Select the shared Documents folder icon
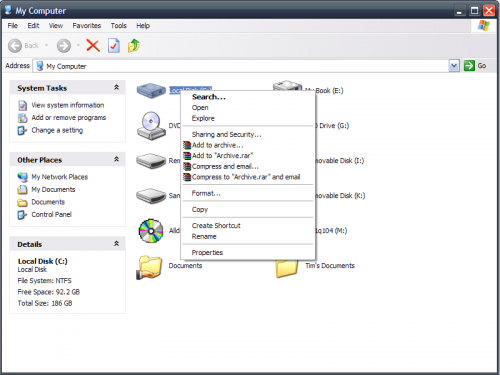The image size is (500, 375). [150, 267]
